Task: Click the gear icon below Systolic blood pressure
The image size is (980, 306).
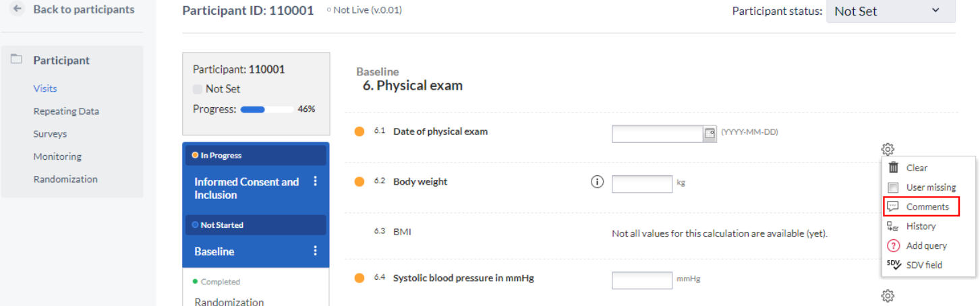Action: click(888, 295)
